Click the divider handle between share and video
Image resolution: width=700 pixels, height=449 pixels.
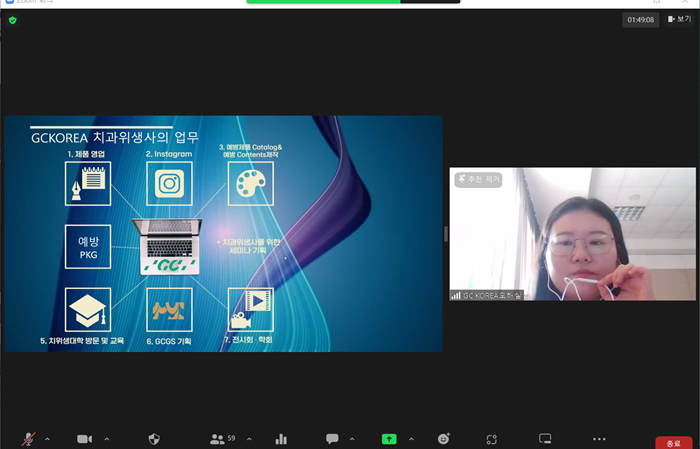pyautogui.click(x=446, y=234)
